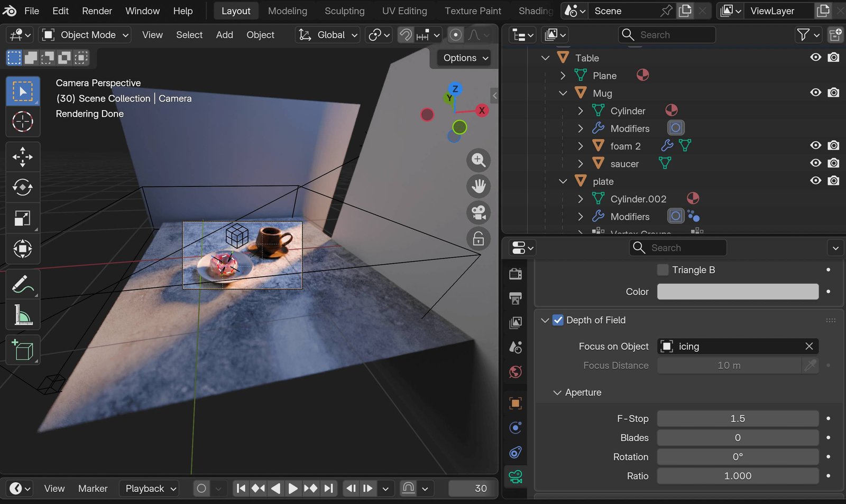The width and height of the screenshot is (846, 504).
Task: Open the Output properties printer icon
Action: pos(516,298)
